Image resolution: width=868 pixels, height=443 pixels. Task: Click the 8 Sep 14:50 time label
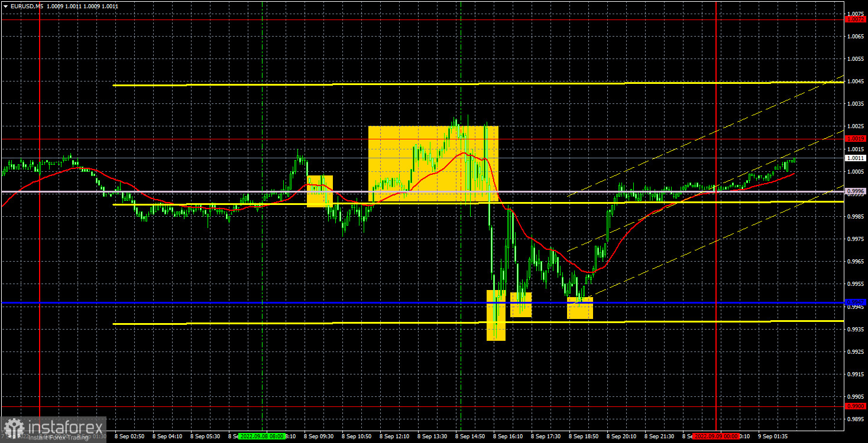(x=470, y=436)
